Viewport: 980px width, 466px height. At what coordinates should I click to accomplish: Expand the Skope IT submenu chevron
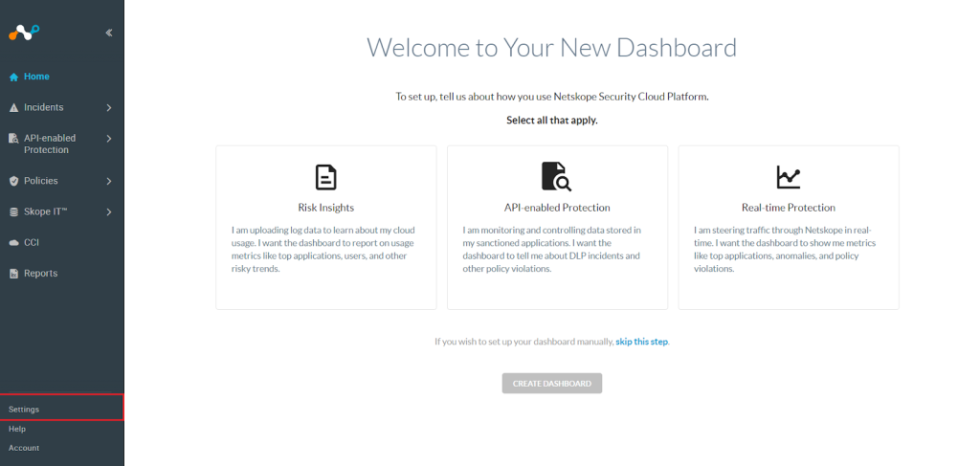tap(109, 211)
